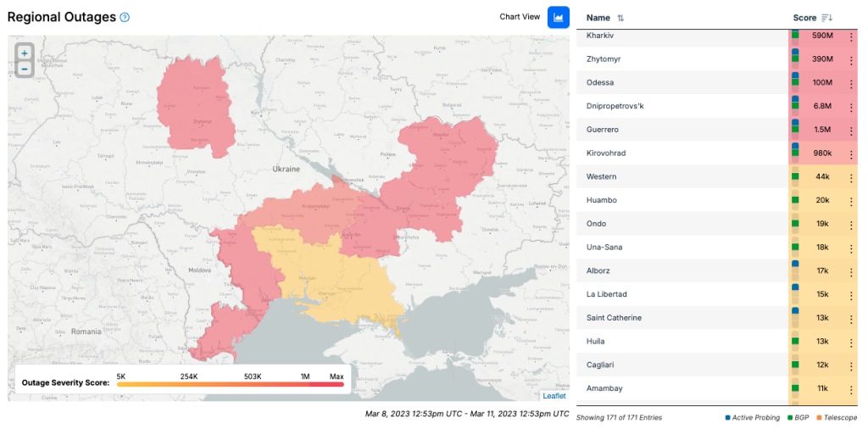Open the Kharkiv row options menu
868x429 pixels.
(x=851, y=36)
